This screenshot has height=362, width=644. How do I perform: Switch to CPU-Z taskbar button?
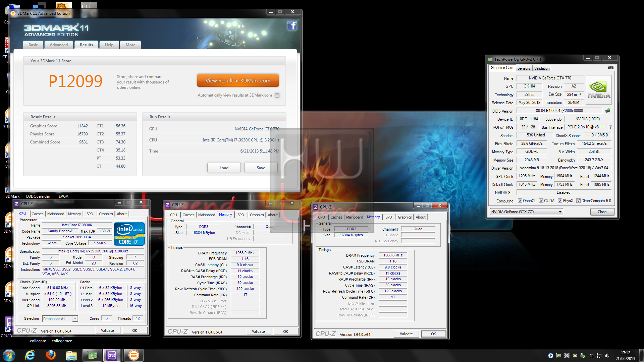point(112,355)
